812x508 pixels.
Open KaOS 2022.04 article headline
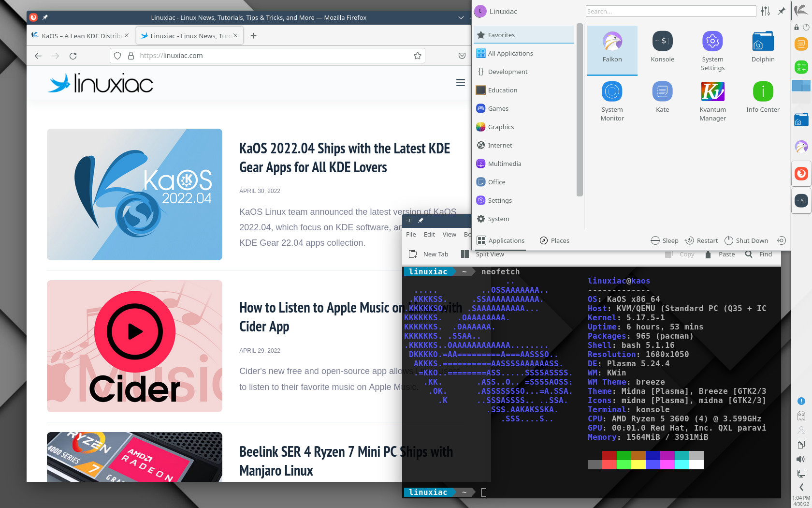pyautogui.click(x=345, y=158)
